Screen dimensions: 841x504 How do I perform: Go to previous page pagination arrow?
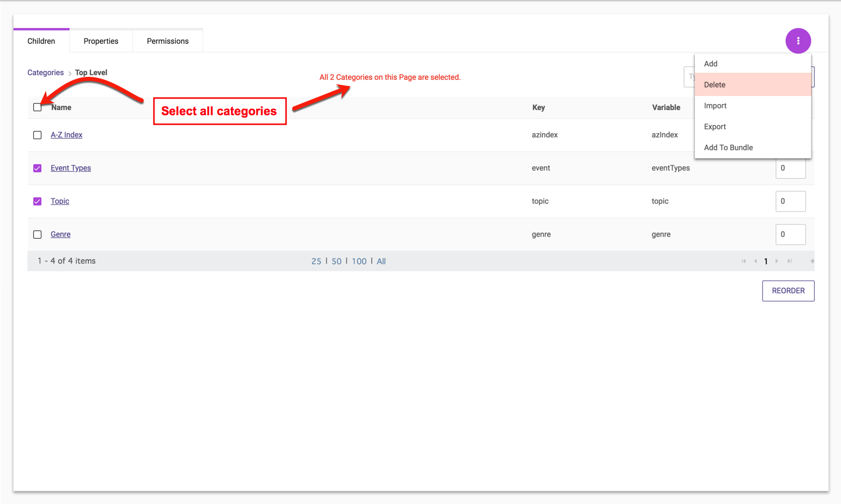pos(755,261)
